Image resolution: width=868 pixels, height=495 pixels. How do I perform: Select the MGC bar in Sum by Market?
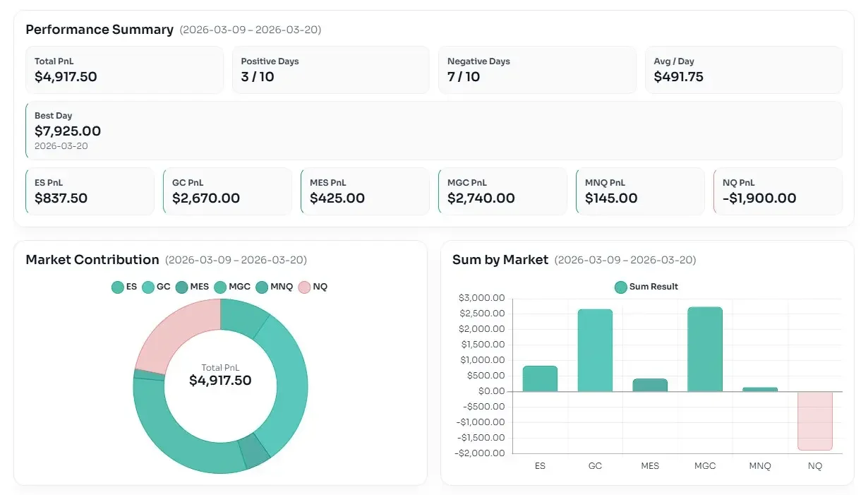coord(705,350)
